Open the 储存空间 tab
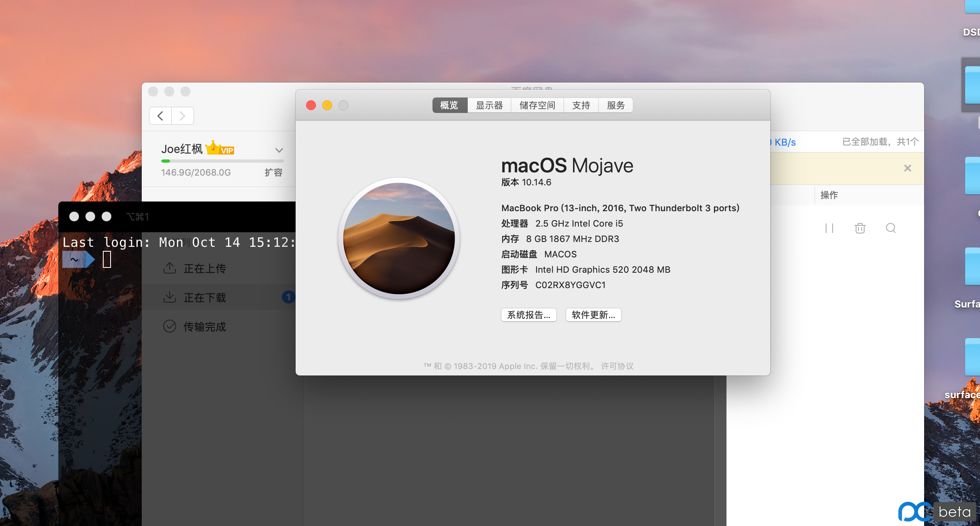This screenshot has height=526, width=980. (537, 105)
